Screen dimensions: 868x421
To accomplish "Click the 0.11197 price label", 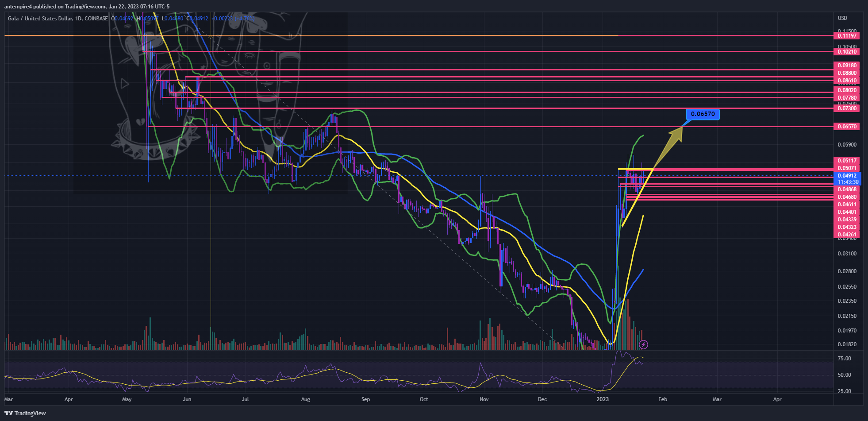I will (847, 35).
